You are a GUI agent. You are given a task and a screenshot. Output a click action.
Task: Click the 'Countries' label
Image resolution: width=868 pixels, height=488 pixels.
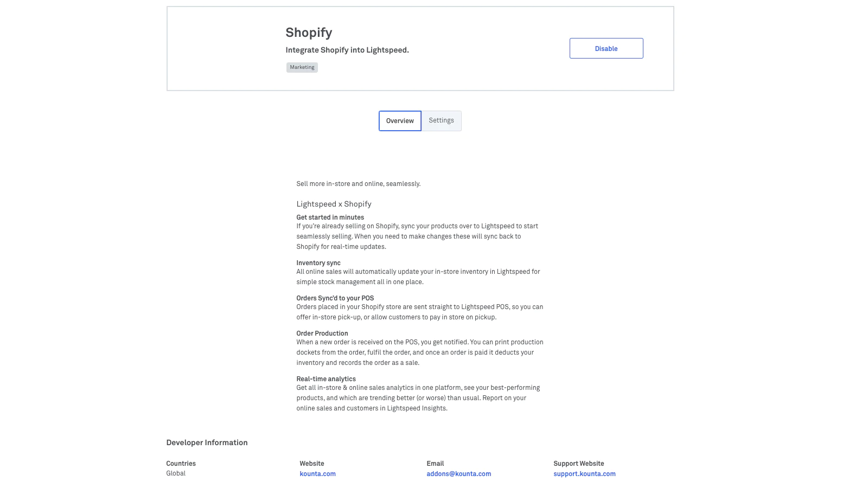(x=181, y=464)
